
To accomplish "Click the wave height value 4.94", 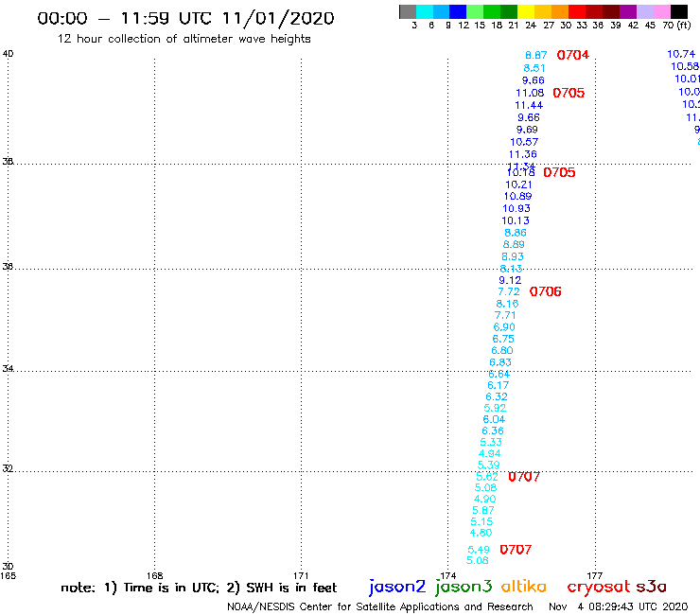I will coord(490,454).
